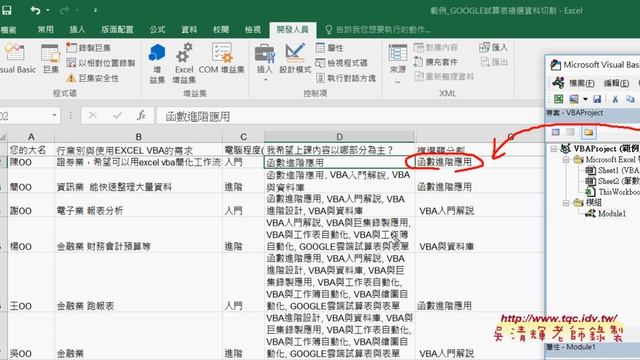
Task: Open the Excel 增益集 dialog
Action: click(x=184, y=63)
